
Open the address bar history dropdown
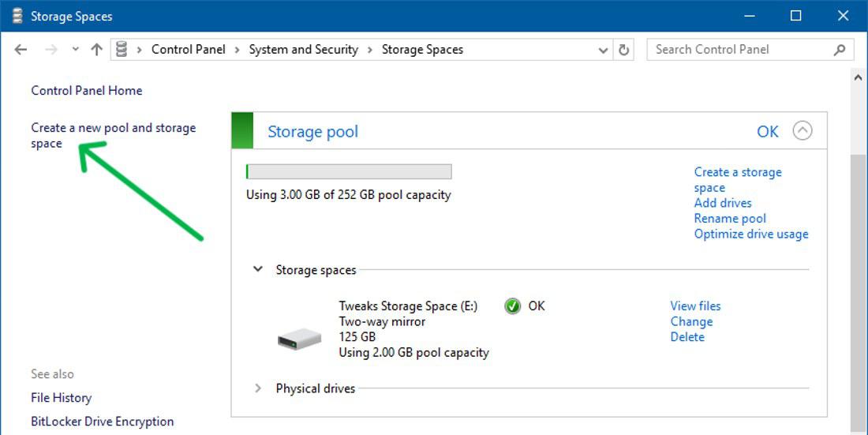click(604, 50)
